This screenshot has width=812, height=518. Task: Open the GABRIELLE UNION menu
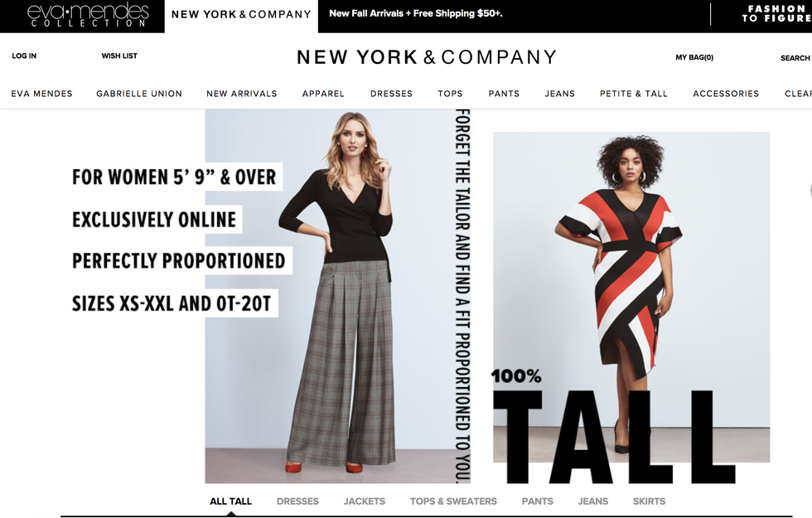point(139,94)
